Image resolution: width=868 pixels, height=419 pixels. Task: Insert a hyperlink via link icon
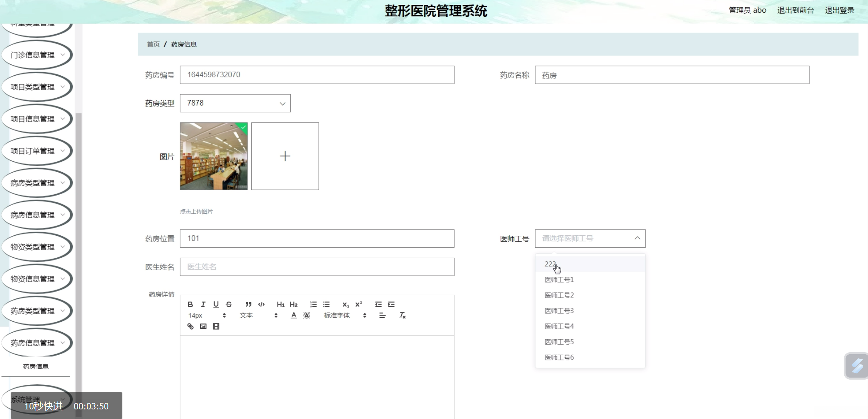(x=190, y=326)
